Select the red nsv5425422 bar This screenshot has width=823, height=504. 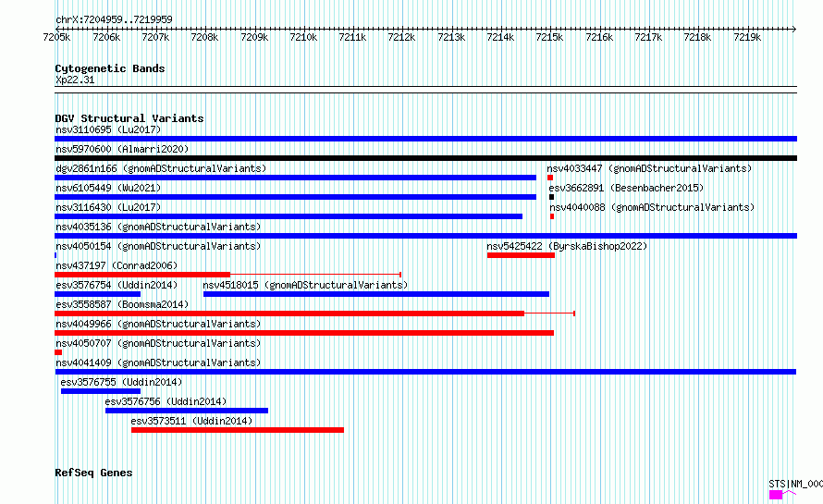click(521, 255)
